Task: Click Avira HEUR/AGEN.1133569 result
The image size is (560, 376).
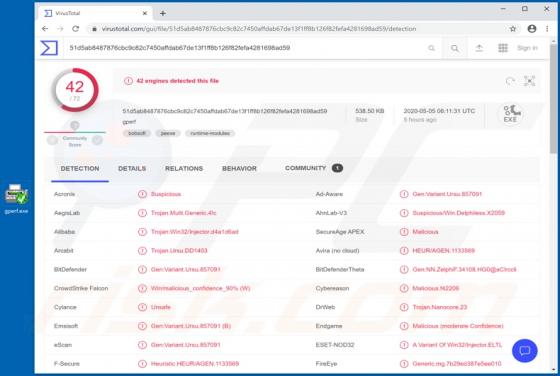Action: pos(444,251)
